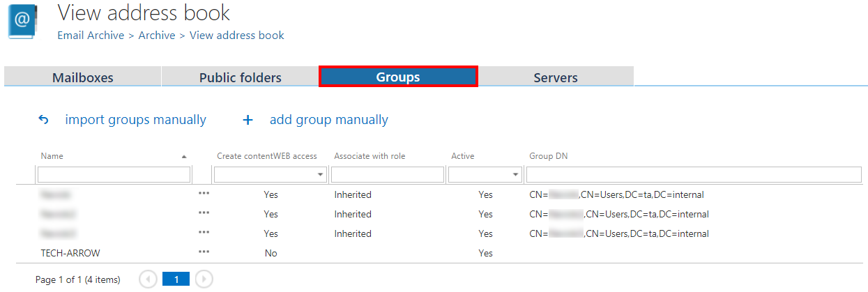The height and width of the screenshot is (292, 868).
Task: Click the add group manually link
Action: tap(328, 120)
